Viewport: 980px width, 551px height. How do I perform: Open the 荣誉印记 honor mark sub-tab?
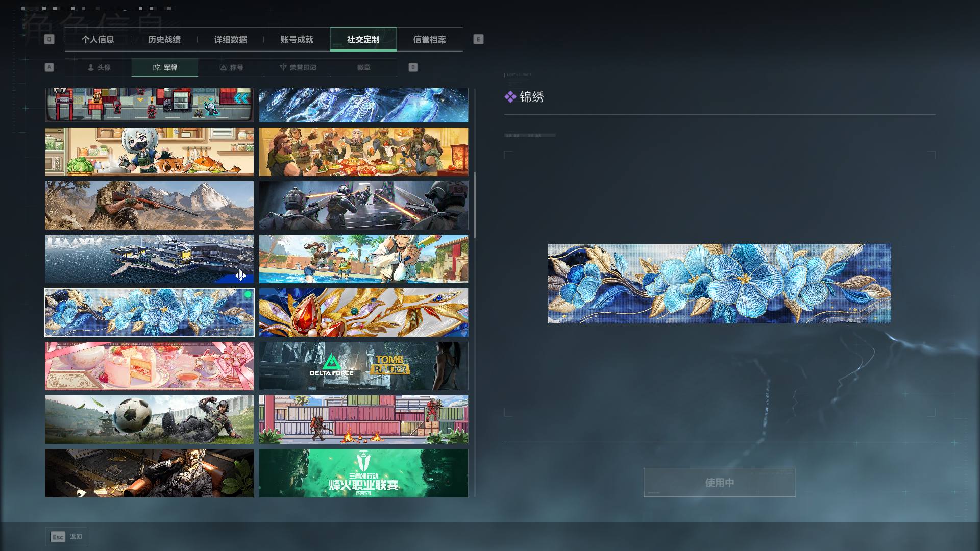click(298, 67)
